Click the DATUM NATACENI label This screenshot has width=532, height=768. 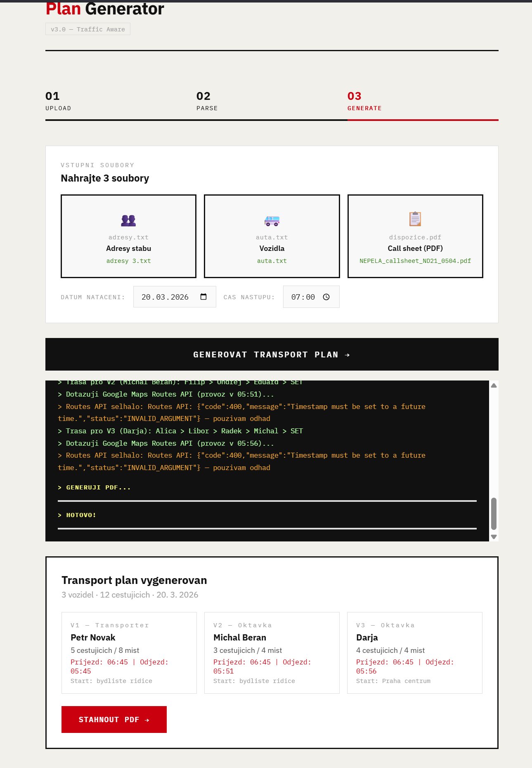point(93,297)
